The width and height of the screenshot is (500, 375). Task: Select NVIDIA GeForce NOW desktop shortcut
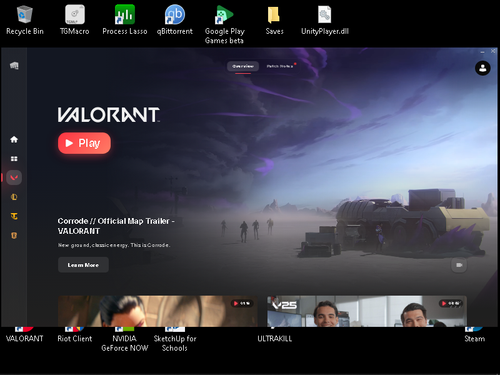125,339
